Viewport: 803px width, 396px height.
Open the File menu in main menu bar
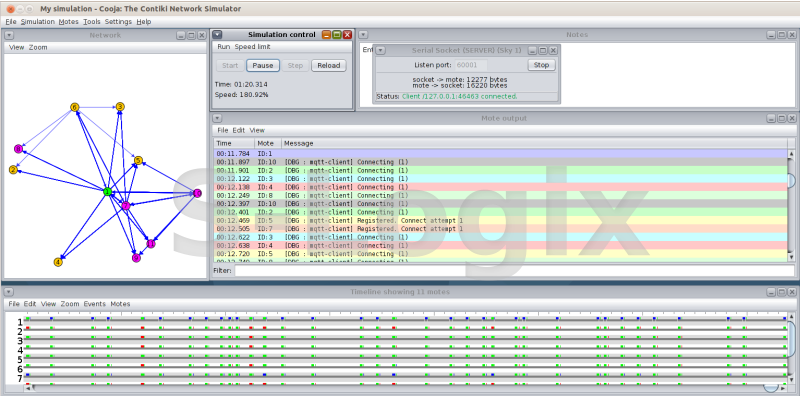(11, 22)
